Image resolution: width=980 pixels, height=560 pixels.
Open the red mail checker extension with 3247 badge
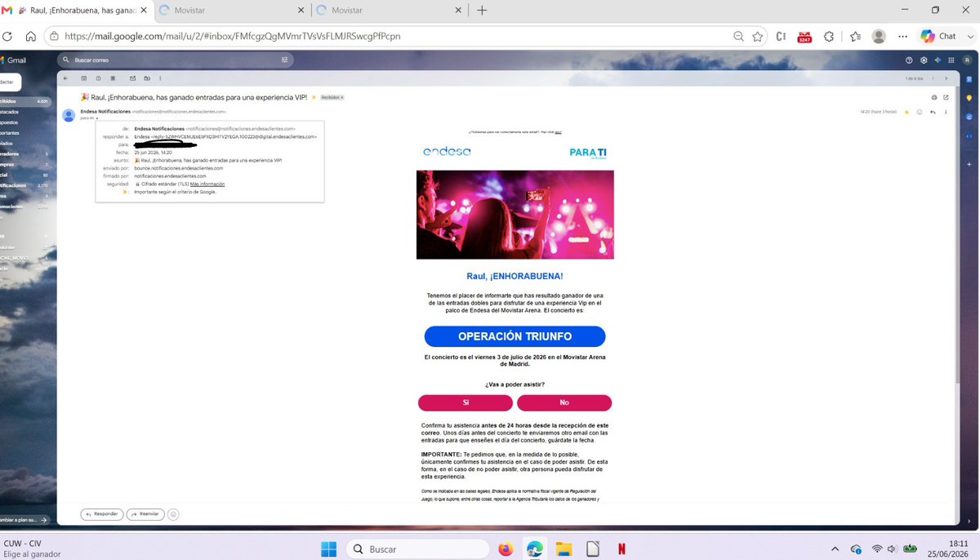point(804,36)
